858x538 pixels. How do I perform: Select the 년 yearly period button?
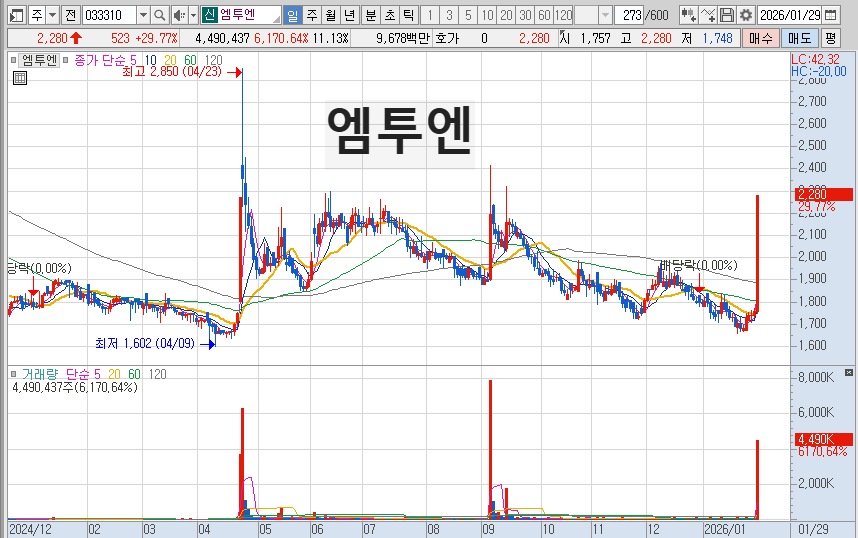coord(350,15)
